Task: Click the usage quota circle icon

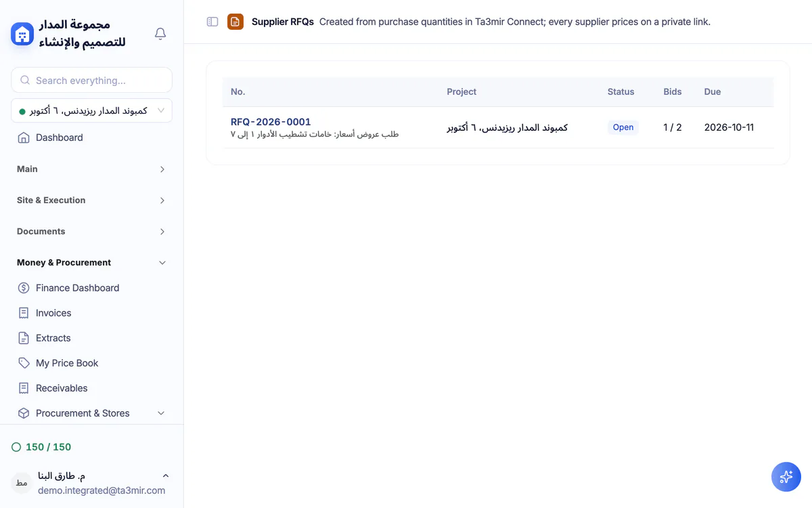Action: pyautogui.click(x=16, y=447)
